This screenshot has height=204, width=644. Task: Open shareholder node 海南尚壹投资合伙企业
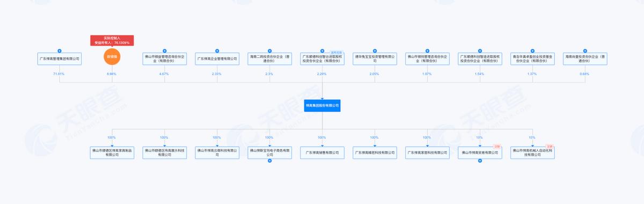(585, 59)
